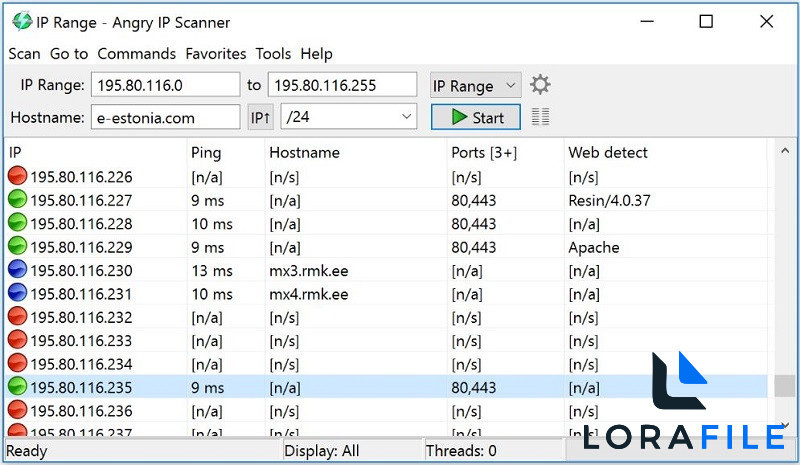
Task: Open the preferences gear icon
Action: click(540, 85)
